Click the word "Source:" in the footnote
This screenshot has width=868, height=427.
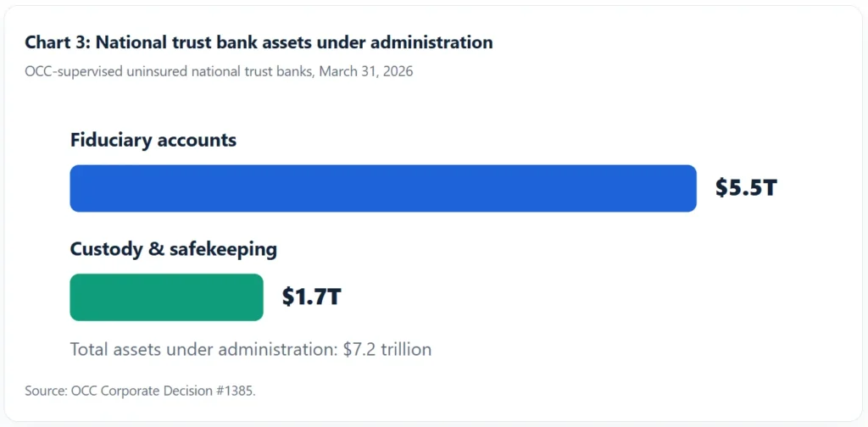[x=47, y=391]
